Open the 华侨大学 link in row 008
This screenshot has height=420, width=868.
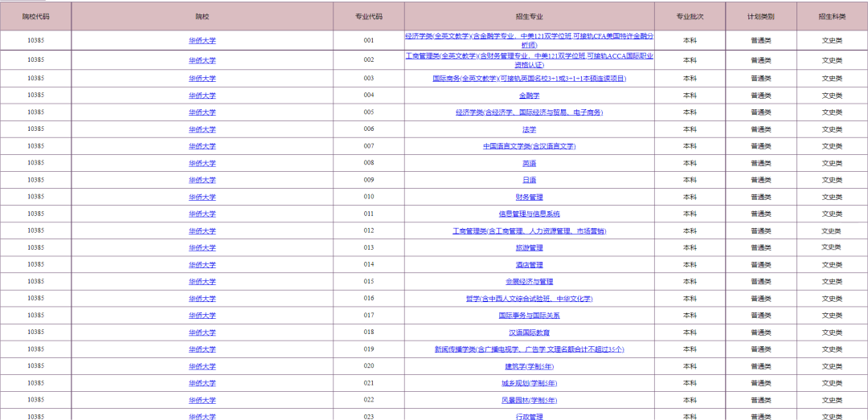pyautogui.click(x=202, y=163)
